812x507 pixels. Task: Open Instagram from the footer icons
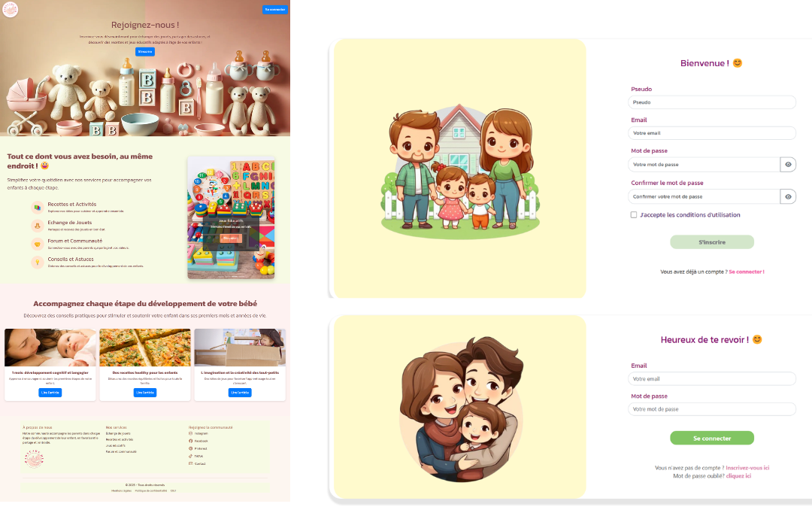(190, 433)
